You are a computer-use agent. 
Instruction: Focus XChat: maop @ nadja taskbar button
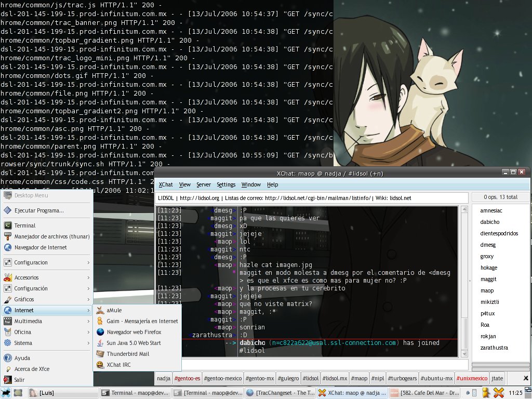pos(353,393)
